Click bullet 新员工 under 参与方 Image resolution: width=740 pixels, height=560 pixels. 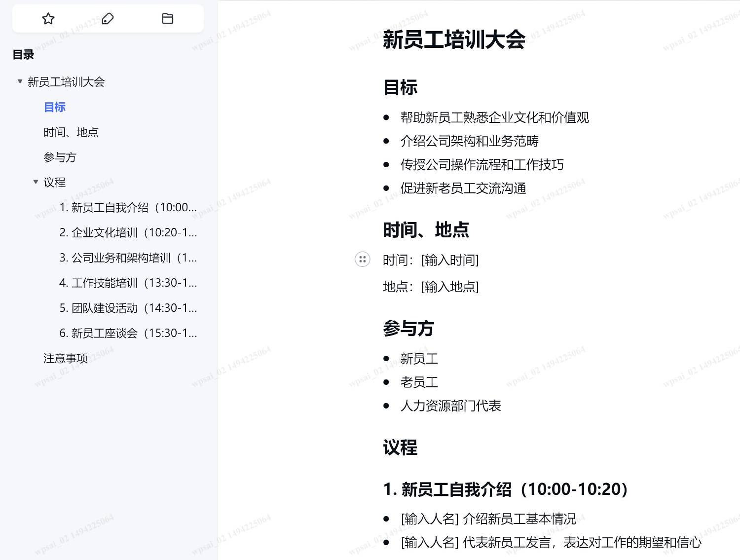pos(419,359)
